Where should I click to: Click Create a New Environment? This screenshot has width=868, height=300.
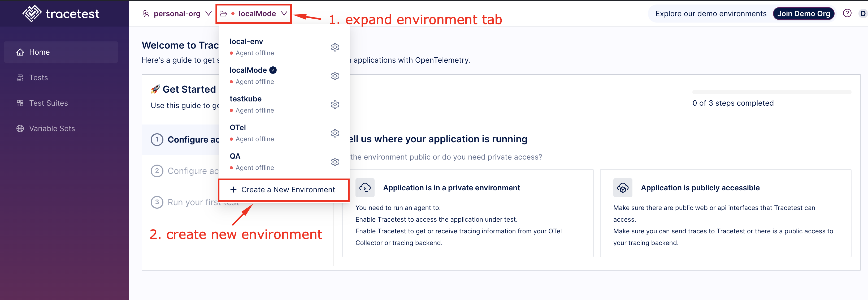pos(283,190)
